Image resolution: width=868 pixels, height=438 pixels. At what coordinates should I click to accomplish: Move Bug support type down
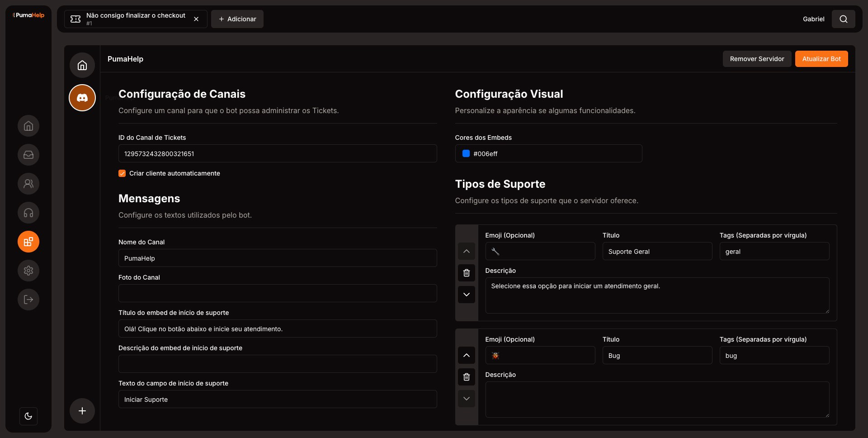467,399
